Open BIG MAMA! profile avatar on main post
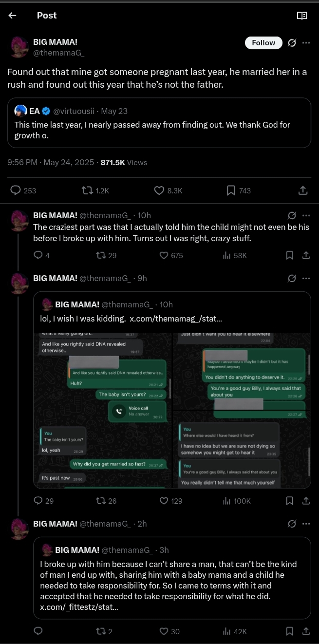The width and height of the screenshot is (319, 644). [19, 47]
